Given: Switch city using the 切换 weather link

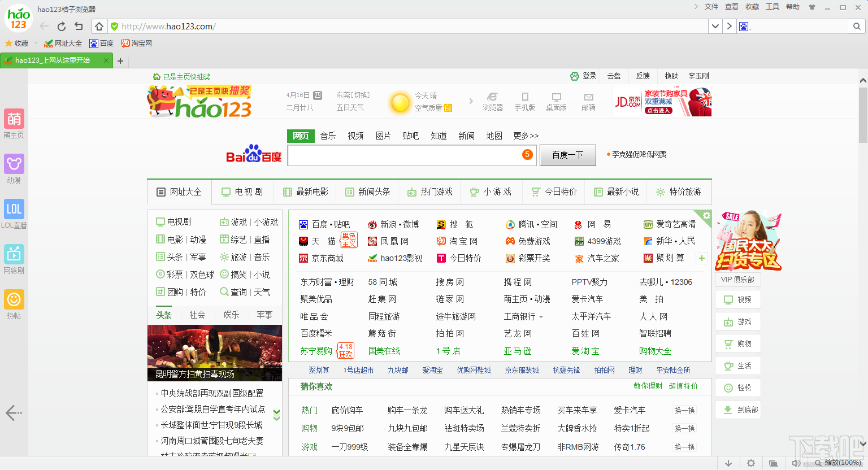Looking at the screenshot, I should (x=361, y=95).
